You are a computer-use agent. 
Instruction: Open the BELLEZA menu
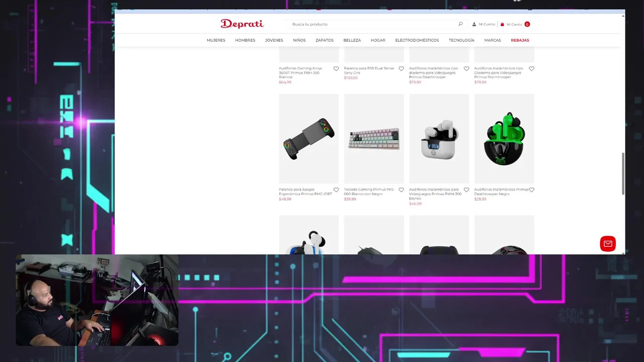352,40
